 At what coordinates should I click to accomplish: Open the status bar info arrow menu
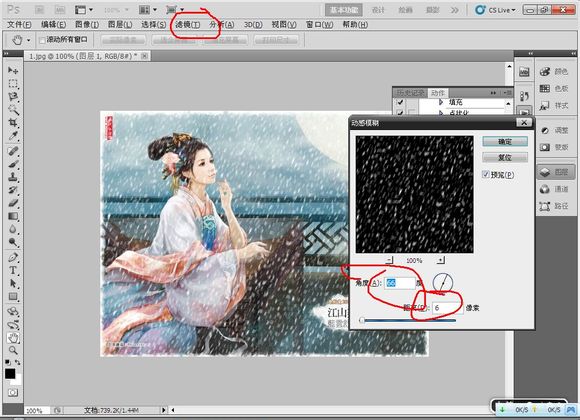(163, 410)
